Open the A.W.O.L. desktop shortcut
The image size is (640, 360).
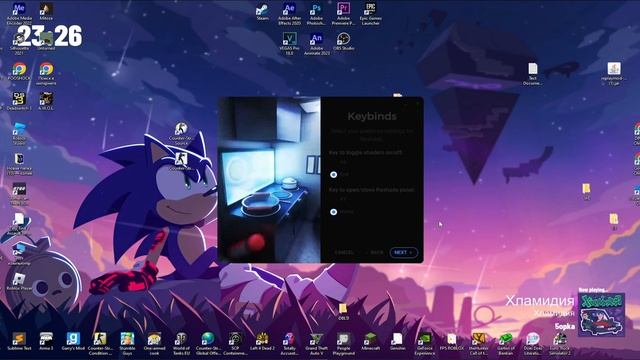click(46, 101)
